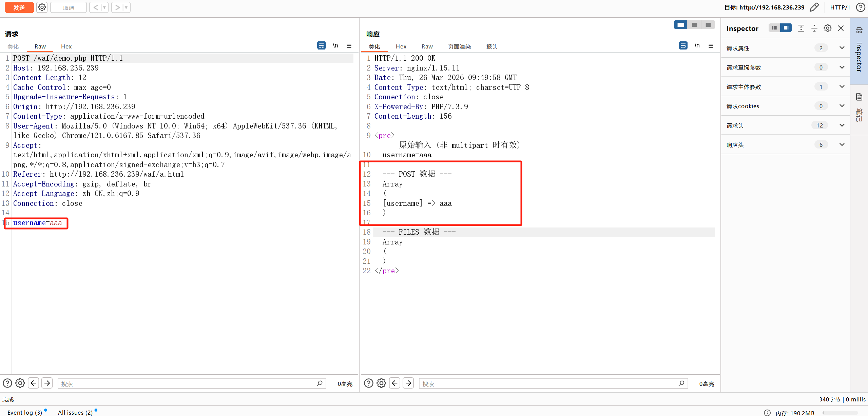Switch request view to Hex tab
This screenshot has width=868, height=416.
point(66,46)
